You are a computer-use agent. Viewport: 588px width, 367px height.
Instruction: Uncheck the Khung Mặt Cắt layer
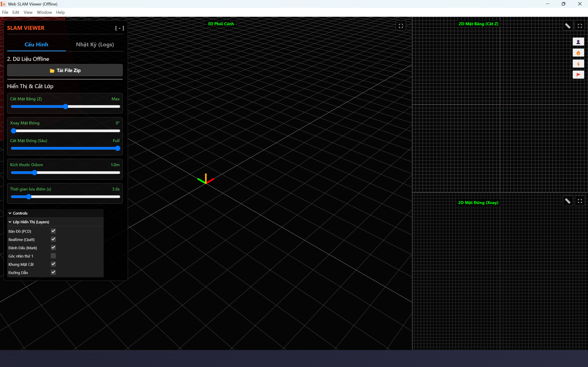coord(53,264)
